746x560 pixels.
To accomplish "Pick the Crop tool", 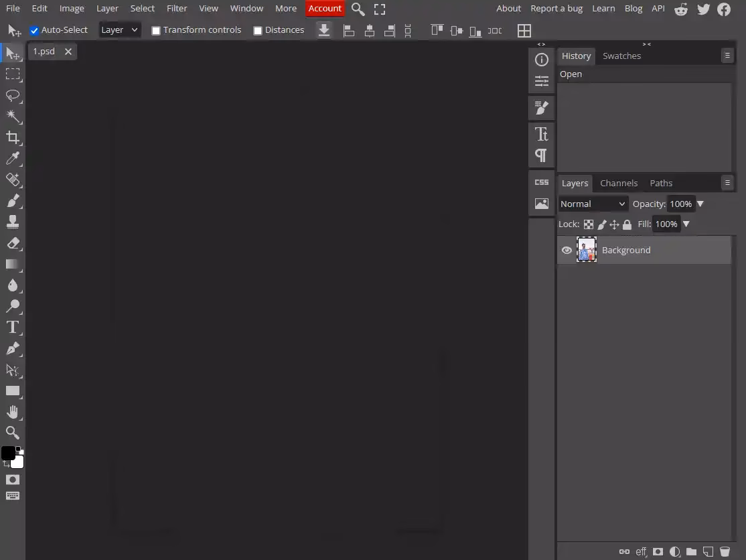I will (x=13, y=137).
